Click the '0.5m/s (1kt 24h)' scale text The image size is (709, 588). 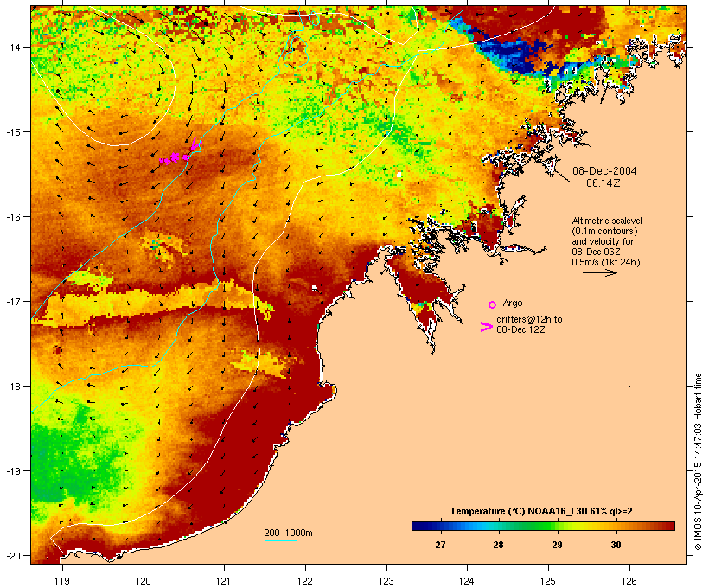(x=606, y=262)
